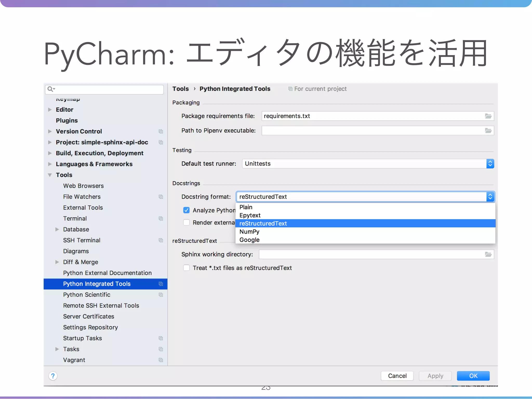Expand the Tasks node
This screenshot has height=399, width=532.
pos(57,349)
